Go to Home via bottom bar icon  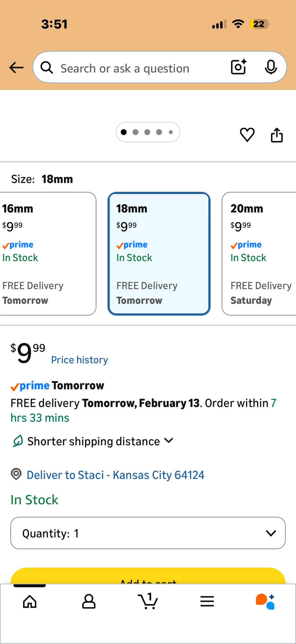click(30, 602)
